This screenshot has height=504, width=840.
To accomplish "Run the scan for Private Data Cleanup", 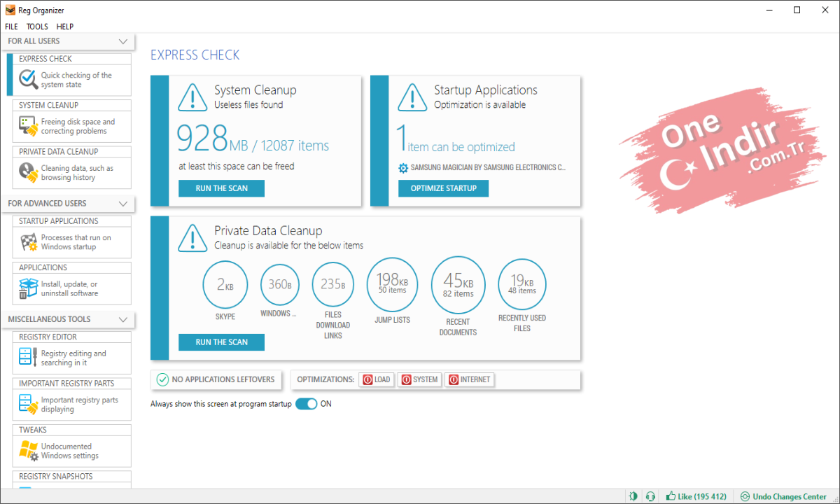I will pyautogui.click(x=222, y=342).
